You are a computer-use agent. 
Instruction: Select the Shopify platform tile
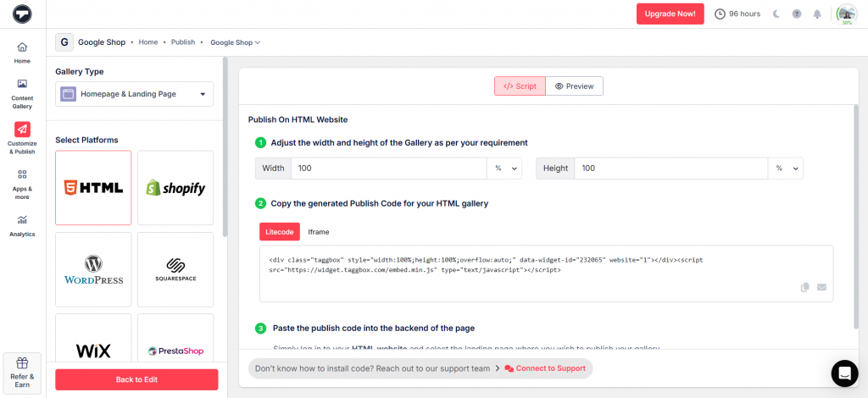[x=175, y=188]
